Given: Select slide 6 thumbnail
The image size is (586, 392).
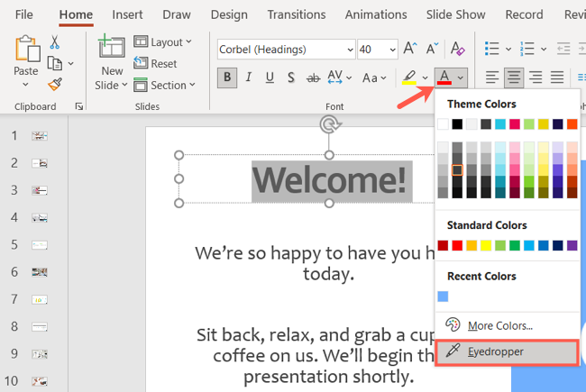Looking at the screenshot, I should point(40,272).
